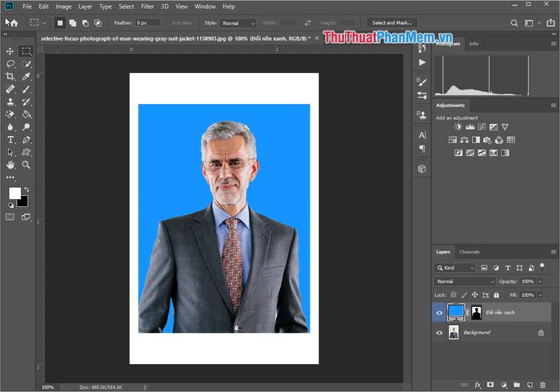Select the Move tool

tap(10, 51)
